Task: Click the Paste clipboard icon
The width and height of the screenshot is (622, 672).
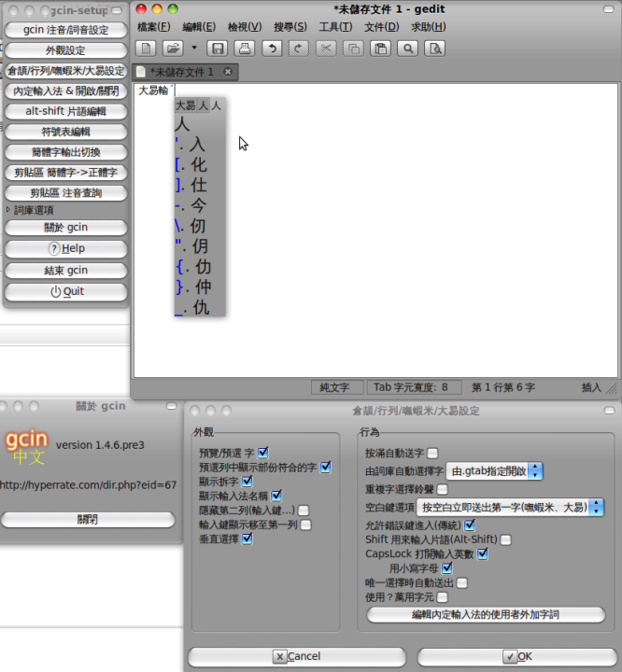Action: tap(381, 48)
